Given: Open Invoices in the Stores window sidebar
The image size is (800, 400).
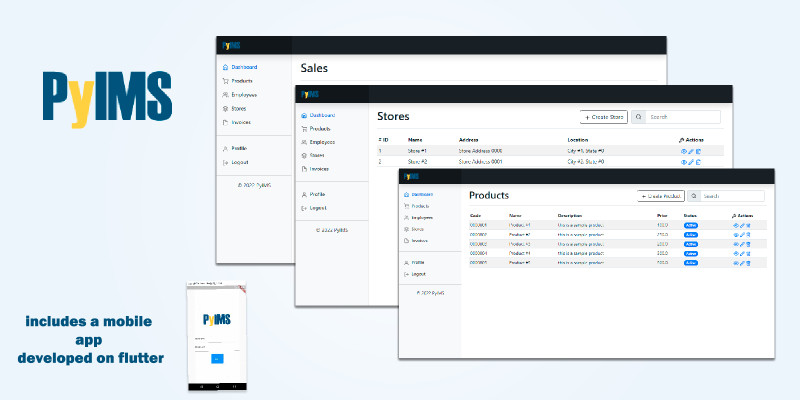Looking at the screenshot, I should click(x=319, y=169).
